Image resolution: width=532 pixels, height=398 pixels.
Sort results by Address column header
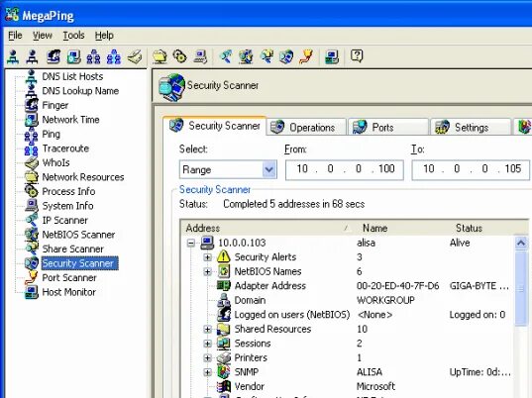coord(268,228)
